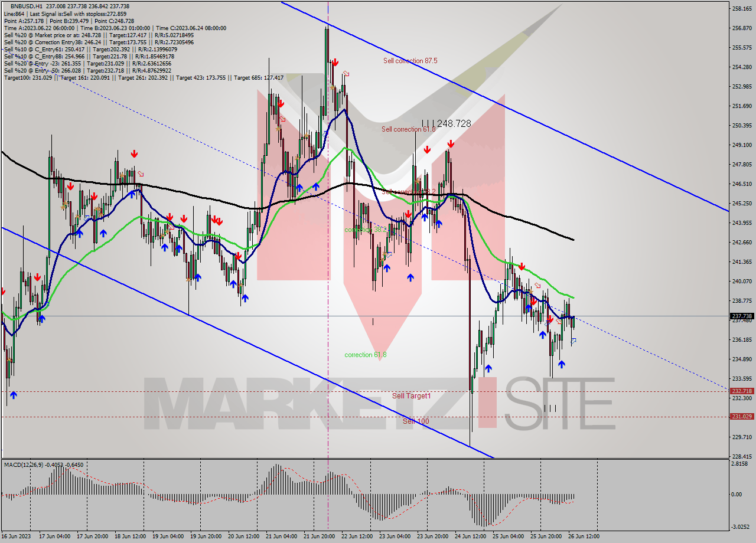Click the 229.710 price axis value
756x543 pixels.
(x=742, y=437)
